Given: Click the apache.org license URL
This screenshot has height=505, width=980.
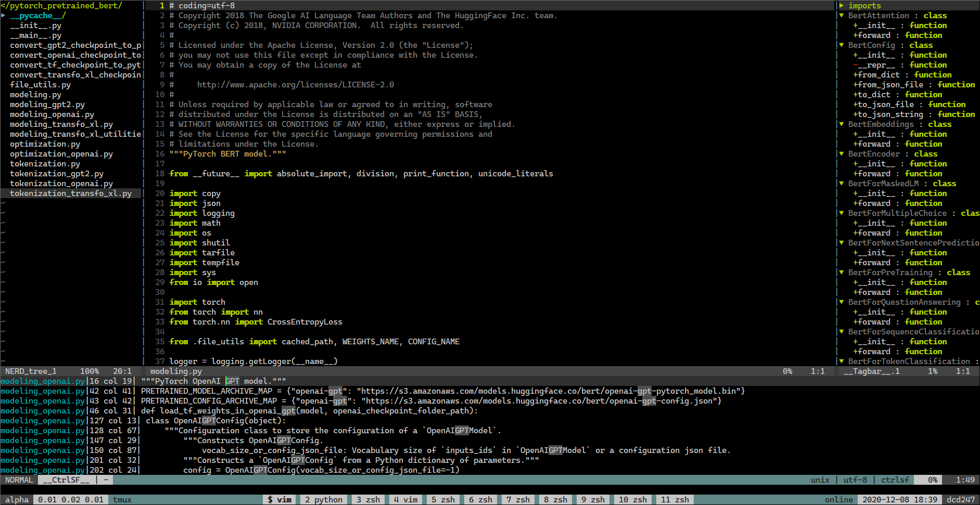Looking at the screenshot, I should coord(296,85).
